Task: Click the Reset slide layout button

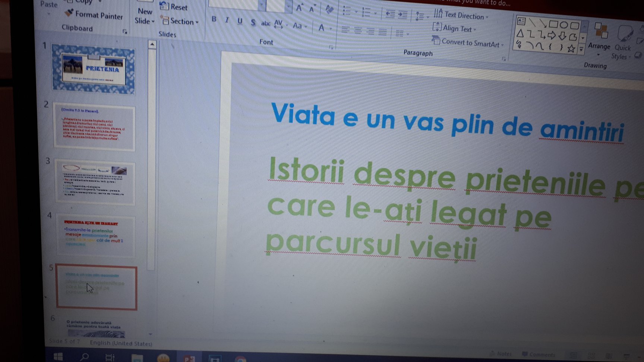Action: (x=174, y=6)
